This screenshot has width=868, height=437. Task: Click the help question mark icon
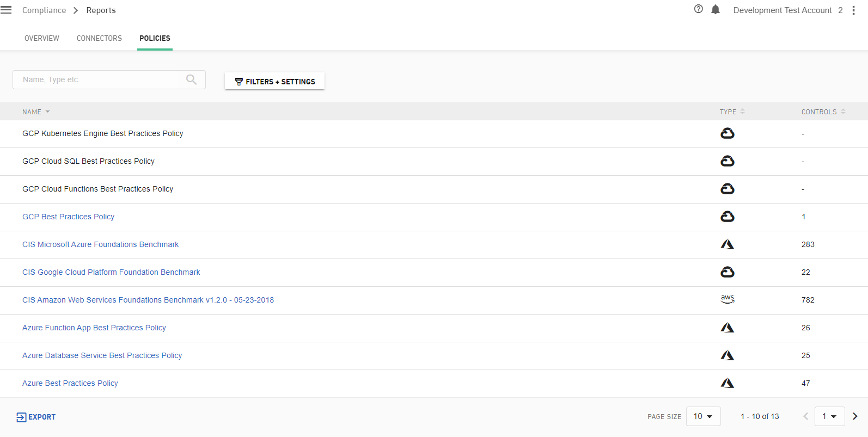click(699, 9)
